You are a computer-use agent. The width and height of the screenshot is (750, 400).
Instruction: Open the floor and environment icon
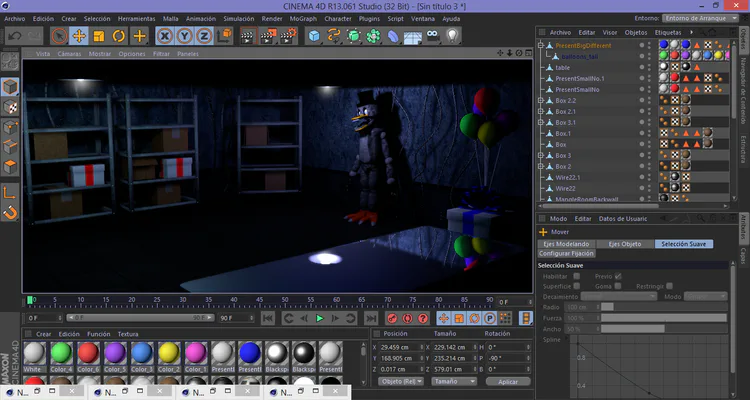click(x=413, y=36)
